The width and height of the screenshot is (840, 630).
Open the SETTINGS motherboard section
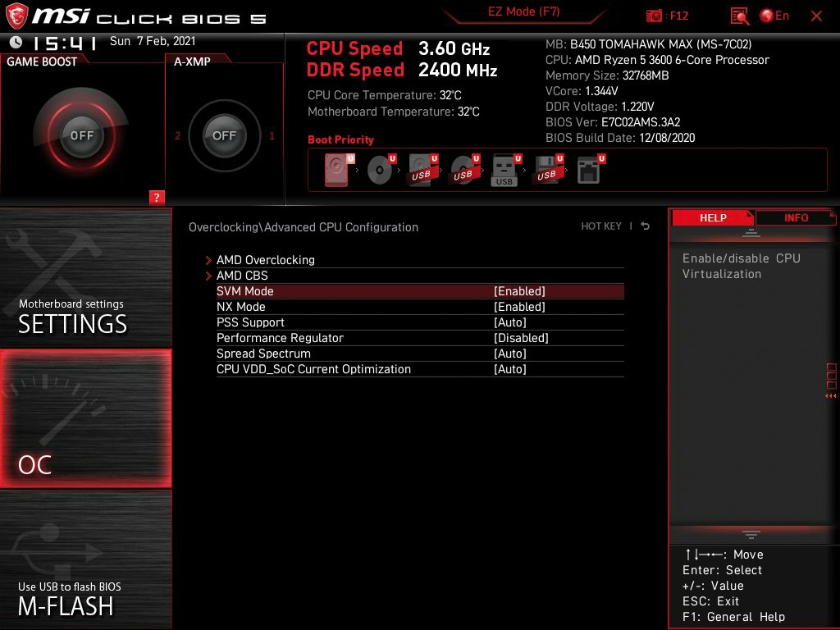tap(85, 277)
